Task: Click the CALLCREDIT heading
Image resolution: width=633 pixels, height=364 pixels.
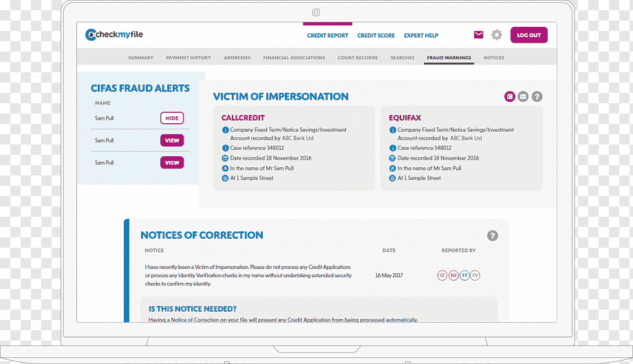Action: click(243, 118)
